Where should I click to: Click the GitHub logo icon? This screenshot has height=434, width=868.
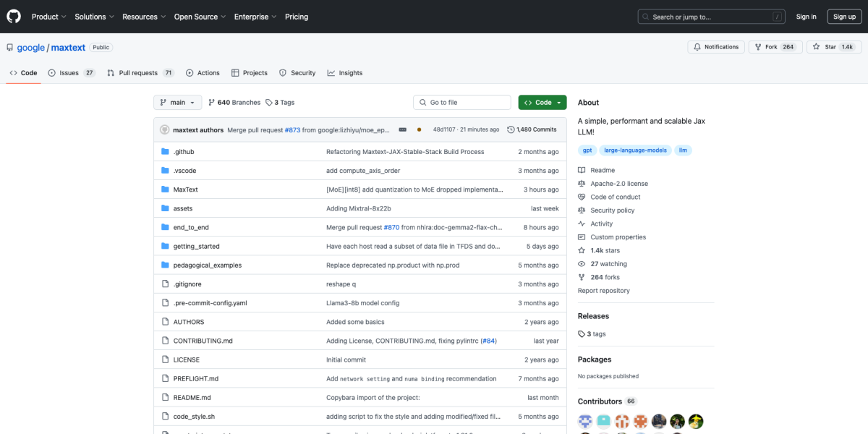tap(14, 17)
